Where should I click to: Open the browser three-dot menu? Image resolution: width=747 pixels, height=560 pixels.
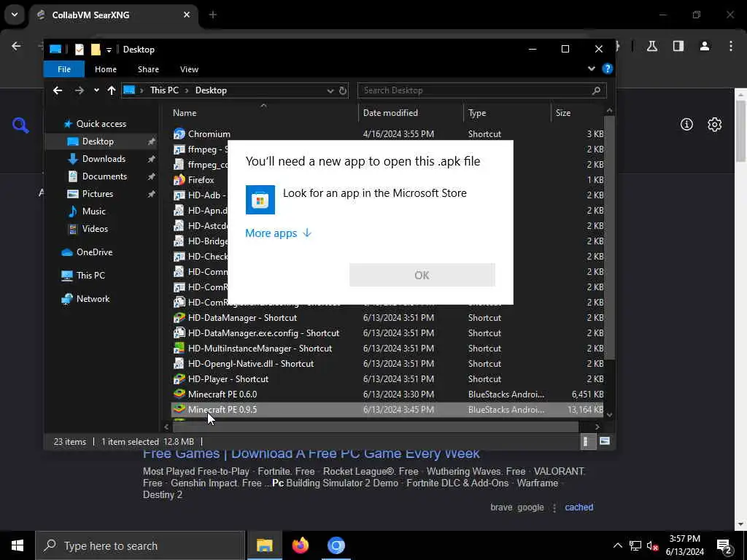click(731, 46)
